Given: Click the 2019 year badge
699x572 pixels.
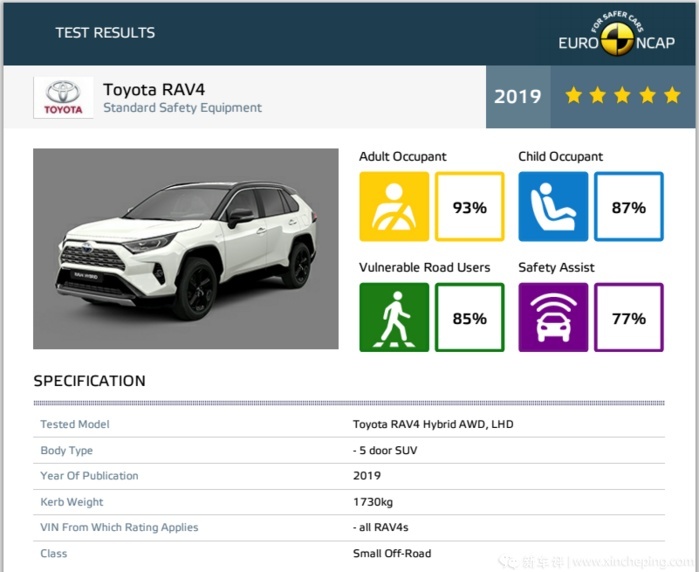Looking at the screenshot, I should pos(518,97).
